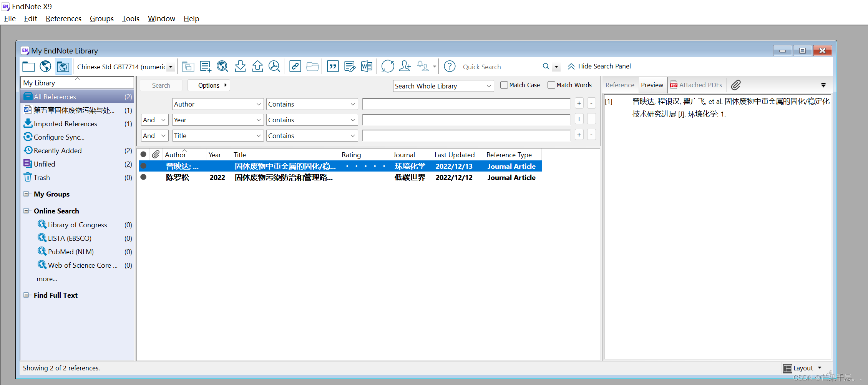This screenshot has width=868, height=385.
Task: Open the File menu
Action: pyautogui.click(x=10, y=18)
